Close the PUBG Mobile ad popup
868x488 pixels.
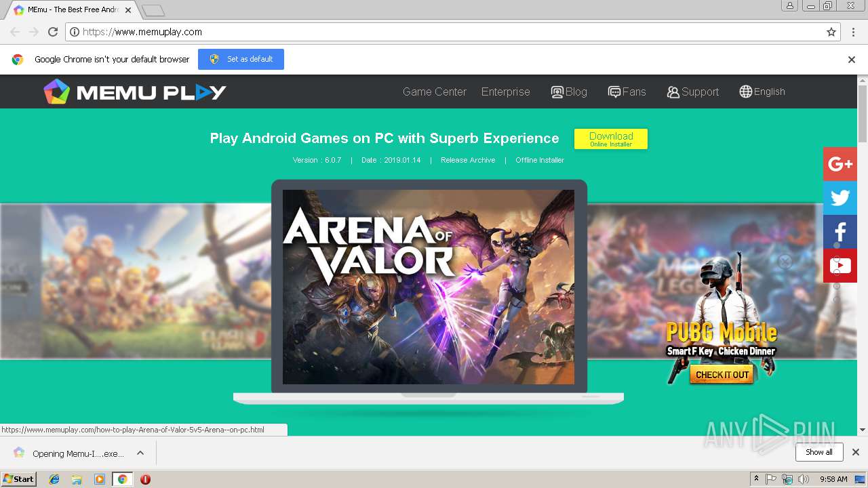point(785,262)
